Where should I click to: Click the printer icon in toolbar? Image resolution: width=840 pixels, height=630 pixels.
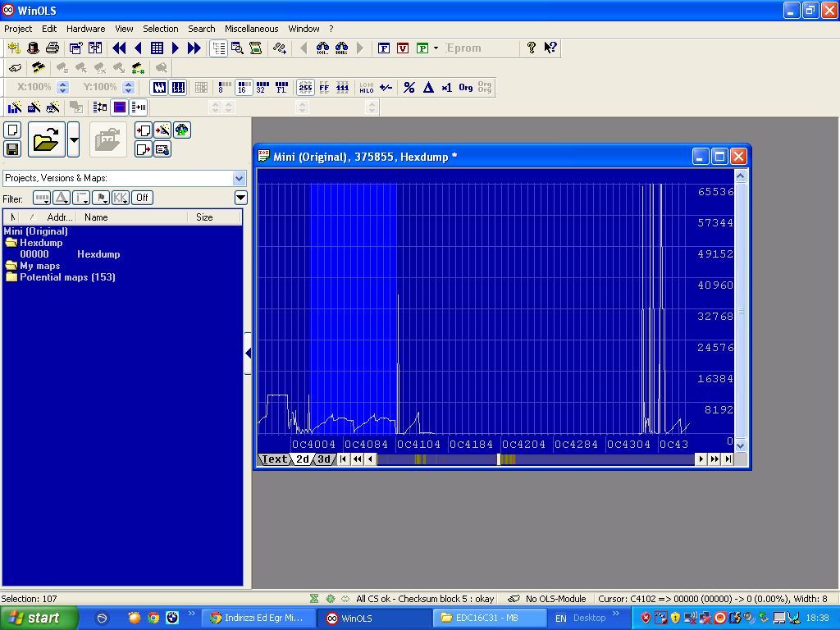click(x=52, y=48)
